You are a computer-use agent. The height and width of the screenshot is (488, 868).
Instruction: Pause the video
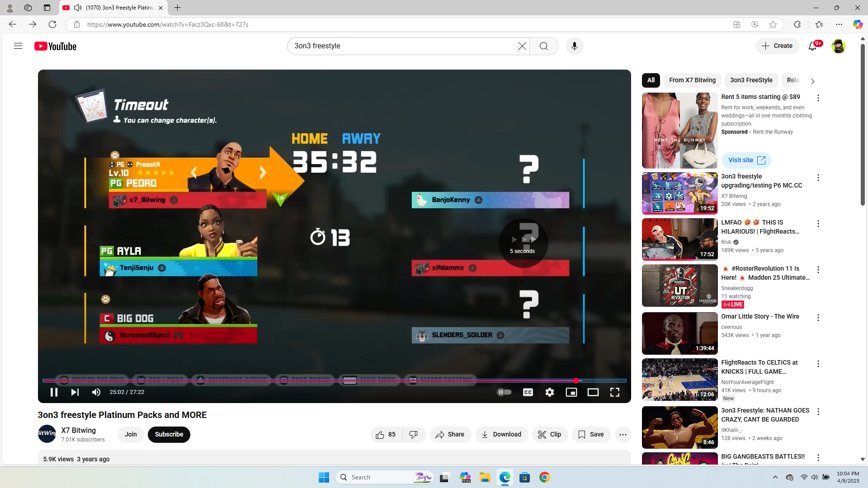[54, 392]
